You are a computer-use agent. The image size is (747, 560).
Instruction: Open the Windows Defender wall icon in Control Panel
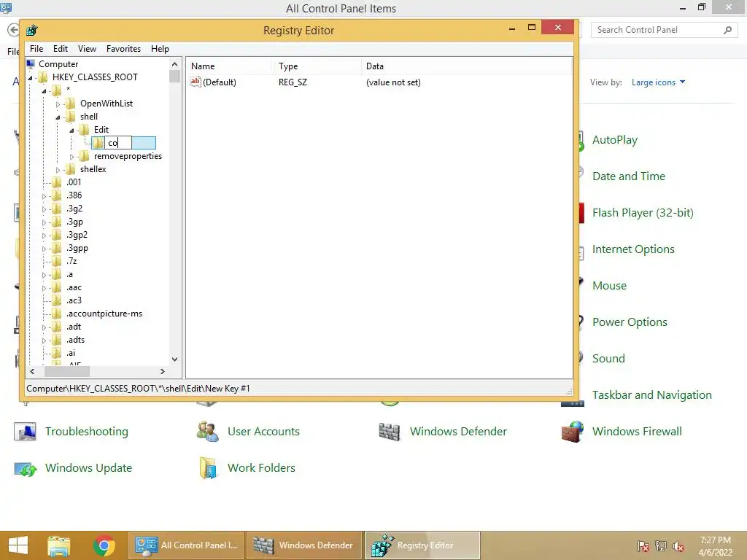(x=390, y=432)
